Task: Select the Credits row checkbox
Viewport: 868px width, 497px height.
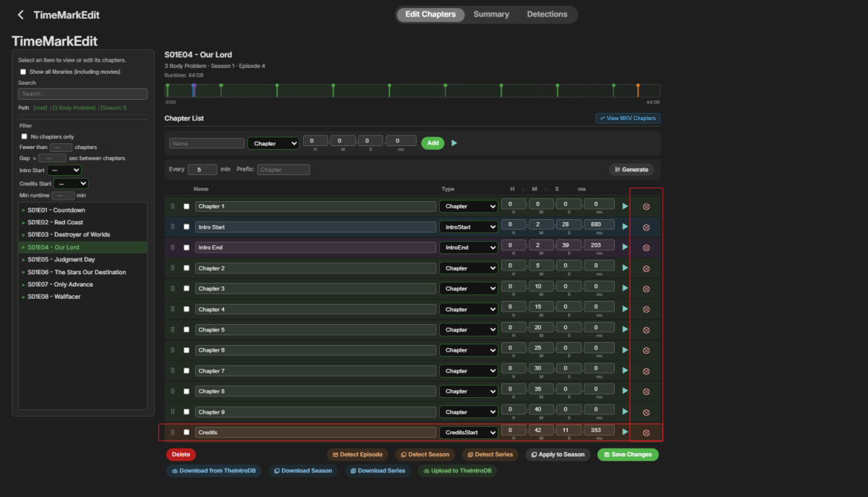Action: tap(187, 432)
